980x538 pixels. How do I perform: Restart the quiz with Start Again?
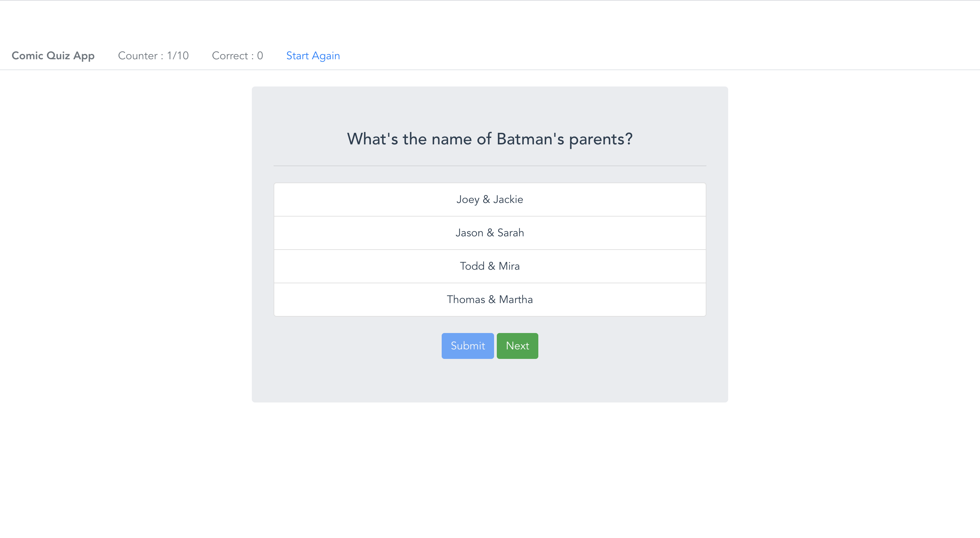[x=313, y=56]
